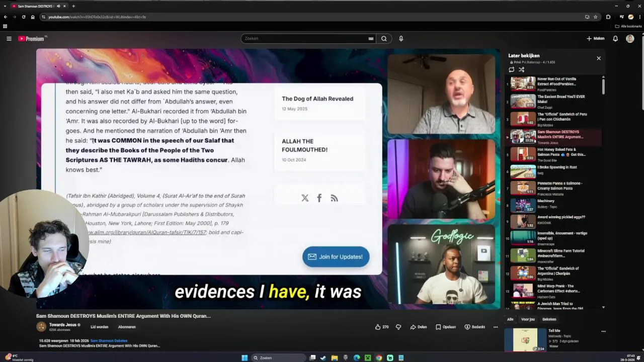This screenshot has width=644, height=362.
Task: Play I Broke Spawning in Rust video
Action: (553, 171)
